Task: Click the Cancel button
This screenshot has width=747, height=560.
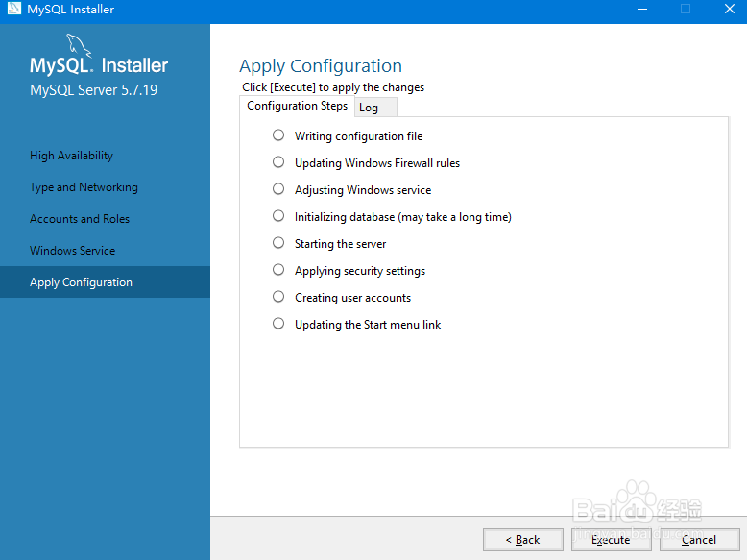Action: pos(699,540)
